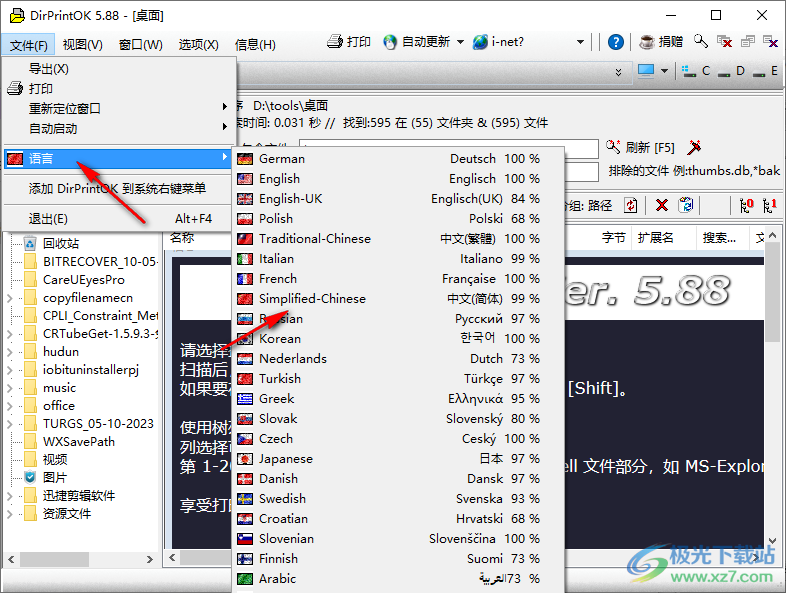The image size is (786, 593).
Task: Open the monitor icon dropdown arrow
Action: 665,71
